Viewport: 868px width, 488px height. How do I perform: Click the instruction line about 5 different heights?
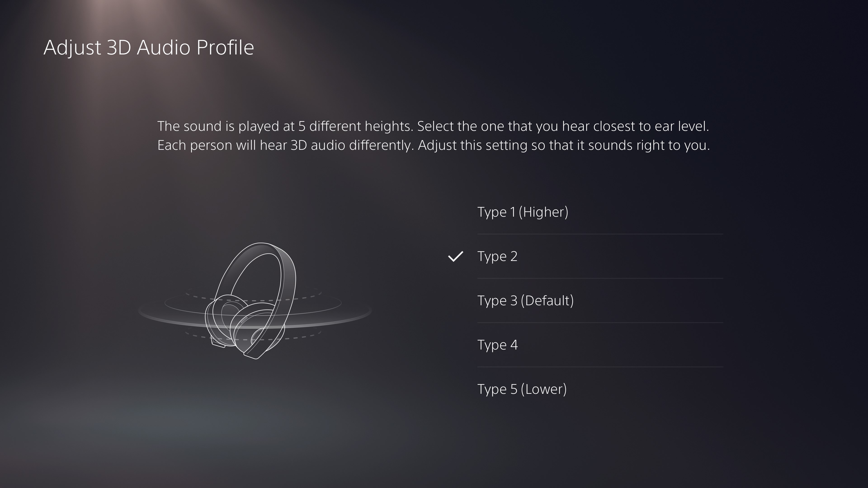coord(433,127)
